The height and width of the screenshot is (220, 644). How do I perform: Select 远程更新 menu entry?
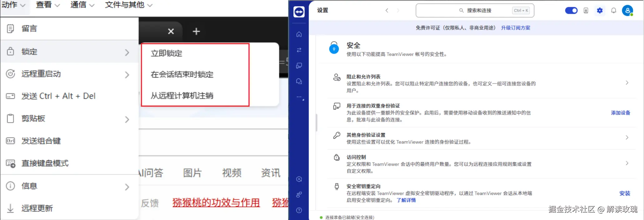click(69, 208)
